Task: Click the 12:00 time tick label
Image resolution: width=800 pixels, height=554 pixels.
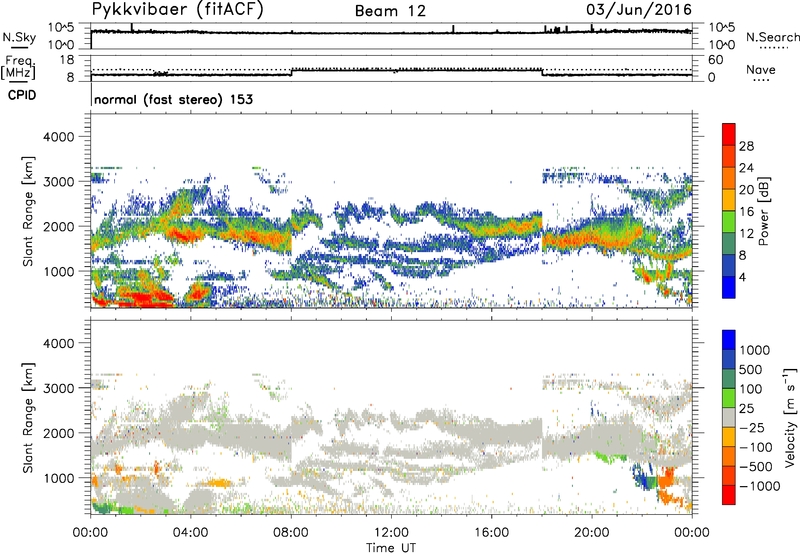Action: [391, 533]
